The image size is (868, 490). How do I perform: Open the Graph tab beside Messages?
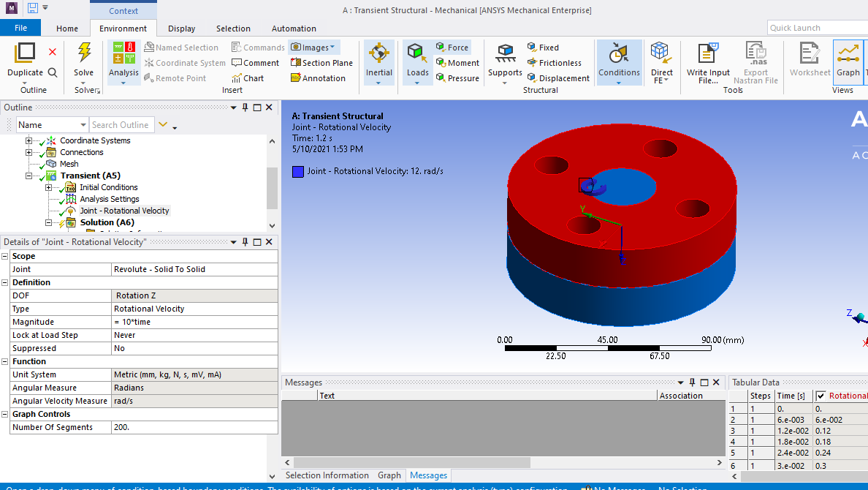click(x=389, y=475)
